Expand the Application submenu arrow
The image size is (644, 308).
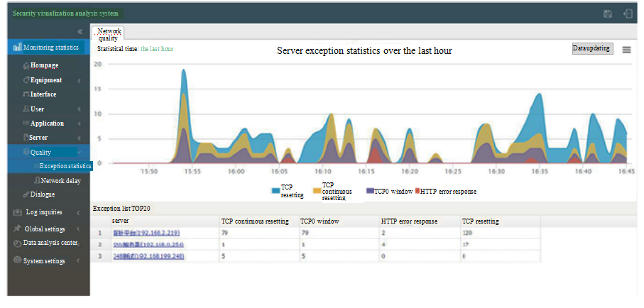click(x=79, y=123)
